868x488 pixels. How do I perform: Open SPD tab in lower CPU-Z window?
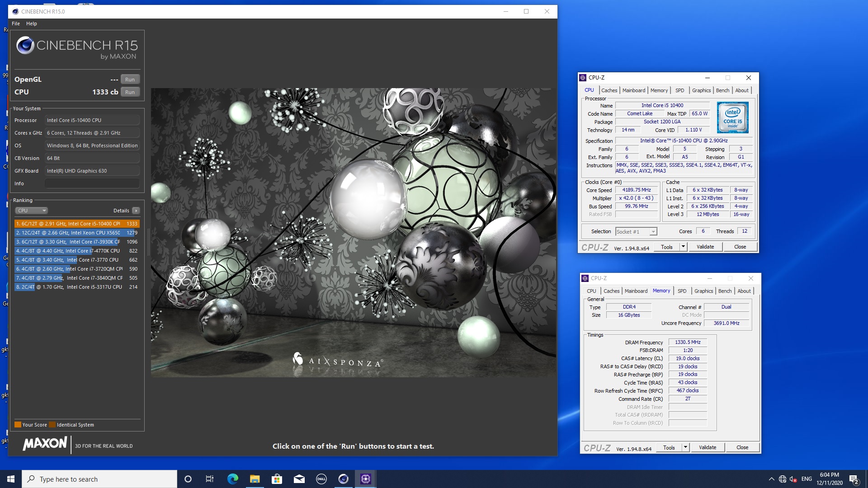click(x=682, y=291)
